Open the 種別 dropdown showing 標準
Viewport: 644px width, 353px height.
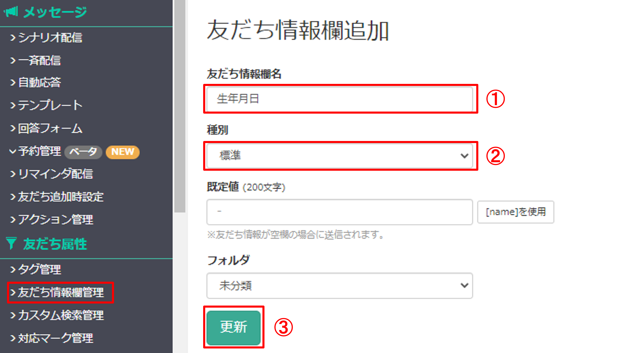(x=340, y=155)
